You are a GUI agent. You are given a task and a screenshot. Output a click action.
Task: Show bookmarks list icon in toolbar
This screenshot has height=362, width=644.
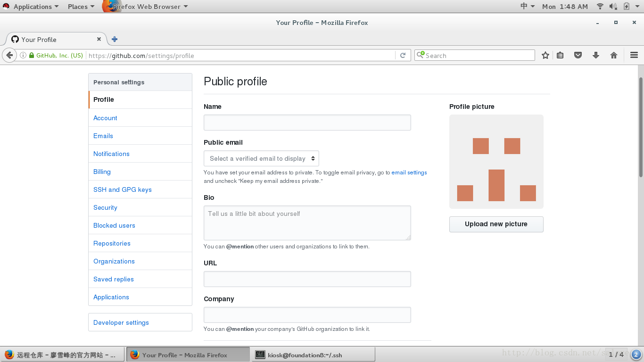(560, 55)
